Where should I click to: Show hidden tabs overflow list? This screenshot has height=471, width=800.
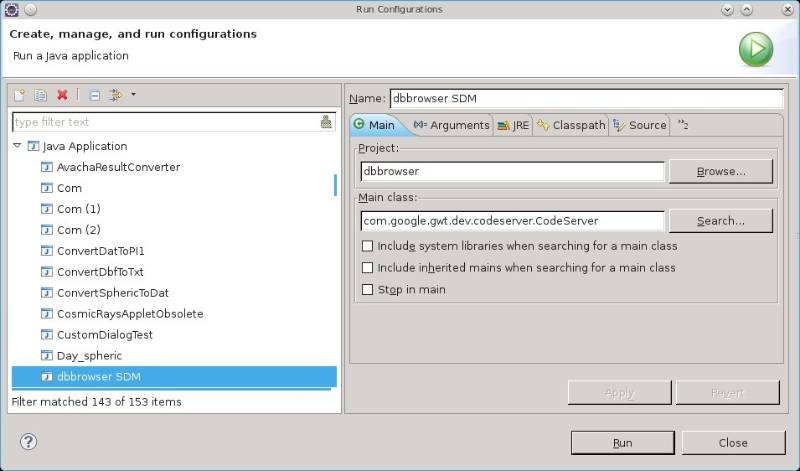click(x=683, y=125)
